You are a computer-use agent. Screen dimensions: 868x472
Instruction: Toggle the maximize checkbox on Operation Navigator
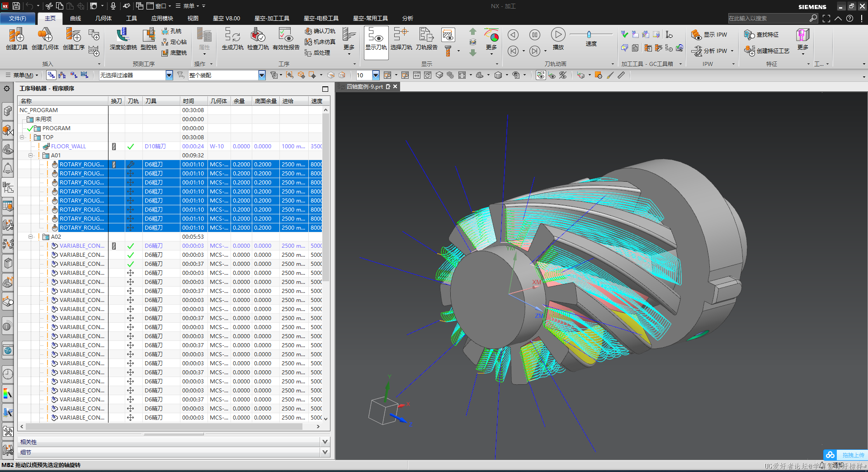pos(325,89)
